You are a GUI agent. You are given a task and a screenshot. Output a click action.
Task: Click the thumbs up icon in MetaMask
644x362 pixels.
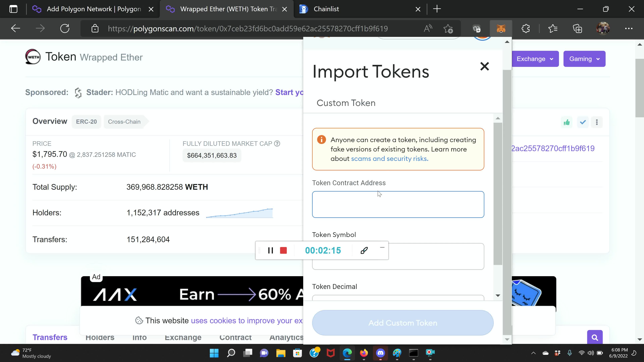pyautogui.click(x=567, y=122)
